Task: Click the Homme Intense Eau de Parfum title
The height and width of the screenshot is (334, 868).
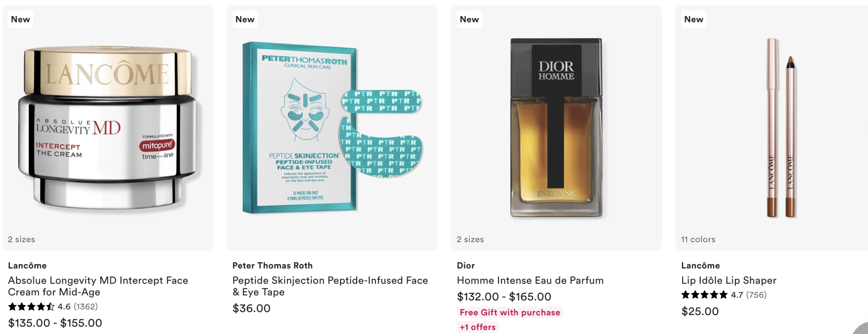Action: point(530,280)
